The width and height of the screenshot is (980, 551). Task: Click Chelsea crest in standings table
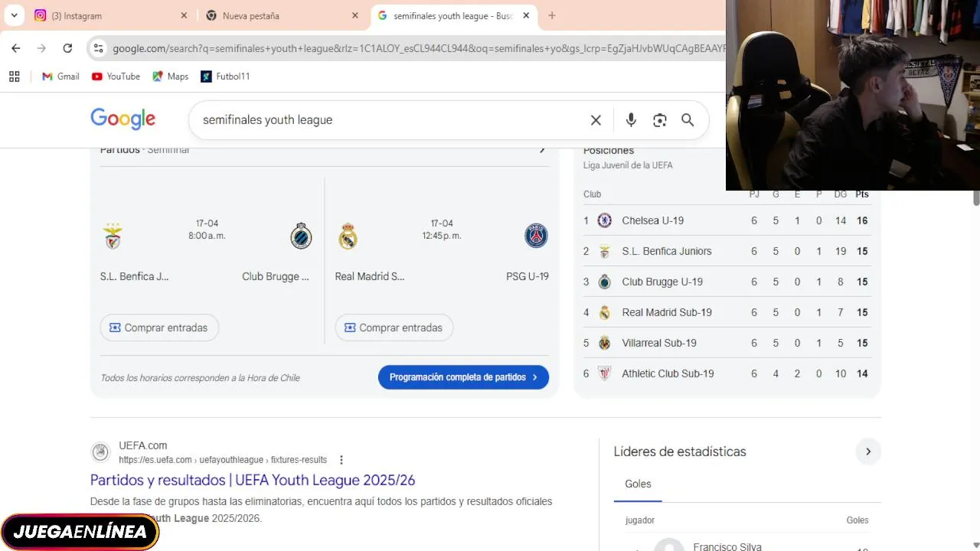pos(605,220)
